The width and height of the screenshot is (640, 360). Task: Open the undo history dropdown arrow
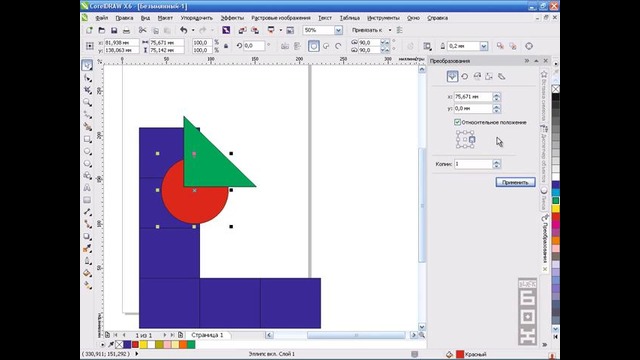point(193,30)
